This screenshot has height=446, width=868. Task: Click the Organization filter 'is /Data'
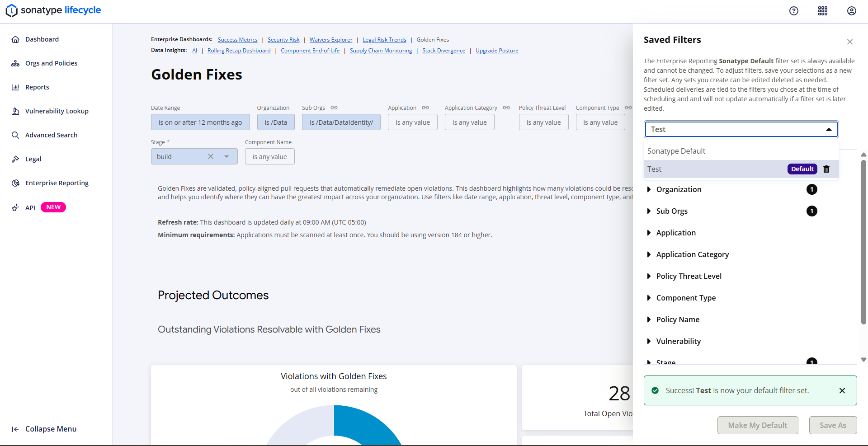(276, 122)
